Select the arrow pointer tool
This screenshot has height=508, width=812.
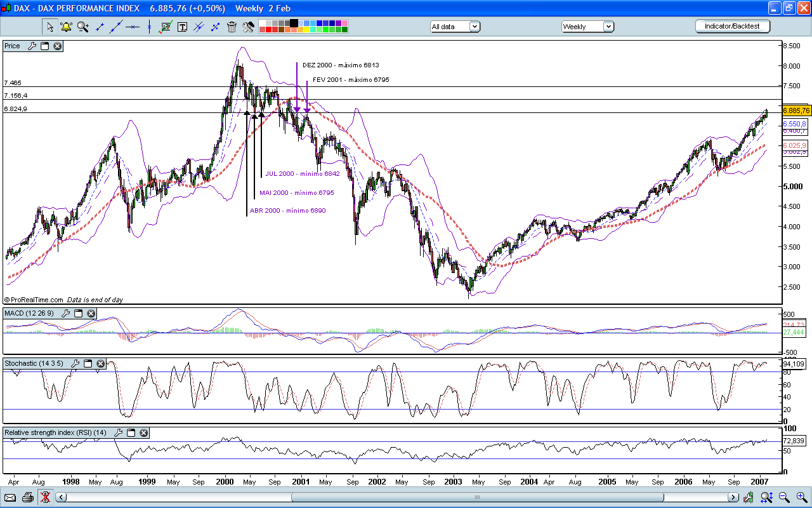coord(50,27)
